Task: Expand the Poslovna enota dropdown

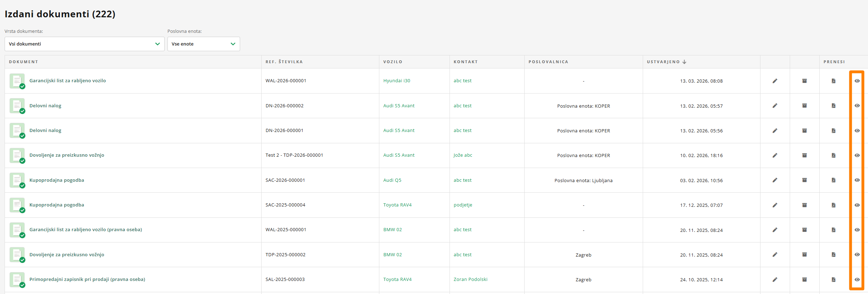Action: pos(203,44)
